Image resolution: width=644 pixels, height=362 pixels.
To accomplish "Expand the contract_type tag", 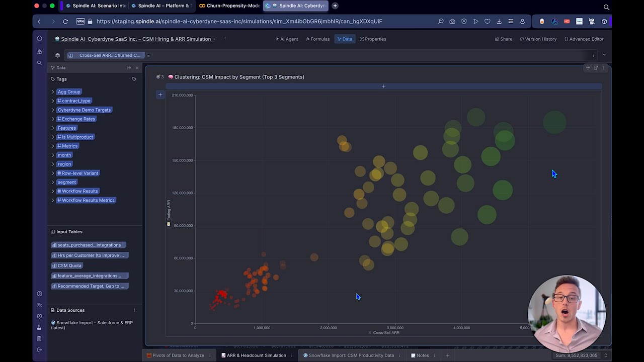I will (53, 101).
